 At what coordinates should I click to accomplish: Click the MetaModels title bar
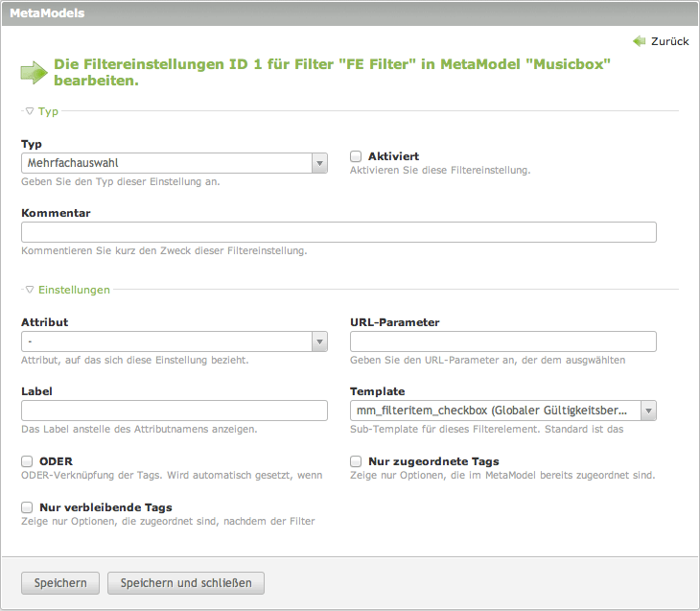[x=349, y=13]
